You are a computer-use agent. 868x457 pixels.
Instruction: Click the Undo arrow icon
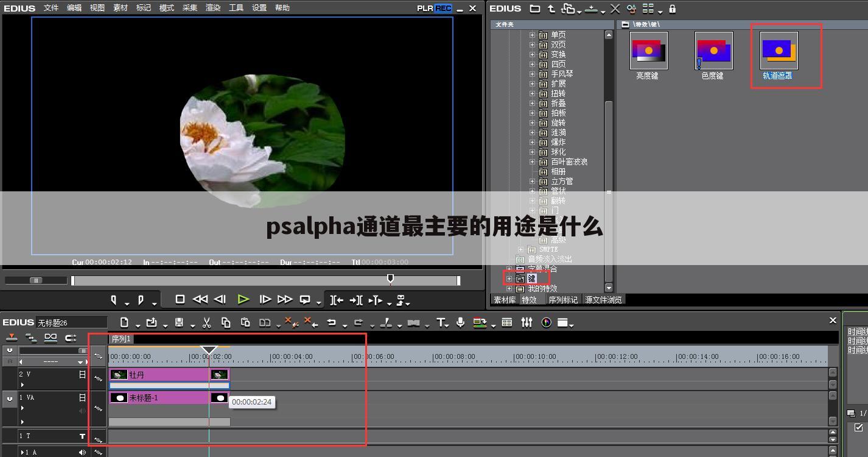[331, 322]
